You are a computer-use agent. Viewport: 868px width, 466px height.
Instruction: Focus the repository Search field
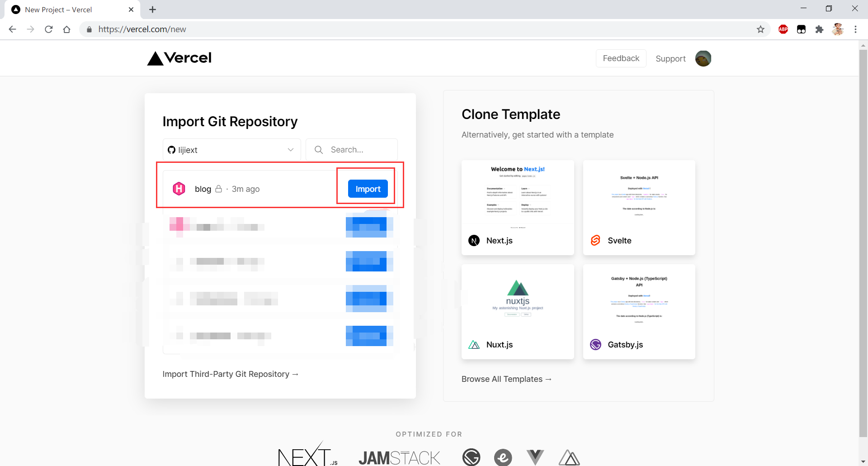point(352,150)
